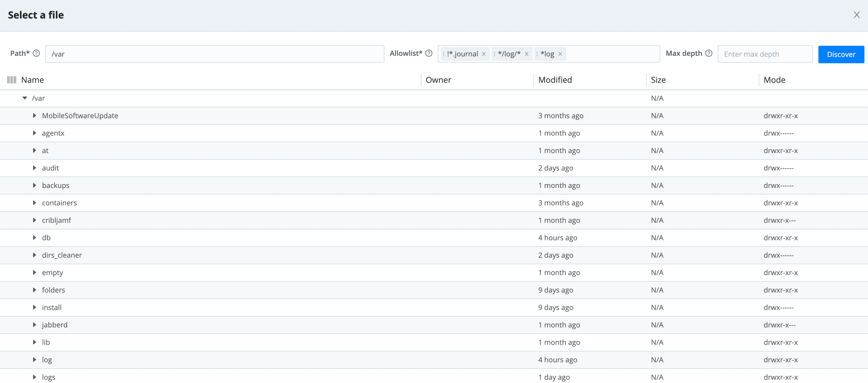The image size is (868, 383).
Task: Collapse the /var root directory
Action: (x=24, y=98)
